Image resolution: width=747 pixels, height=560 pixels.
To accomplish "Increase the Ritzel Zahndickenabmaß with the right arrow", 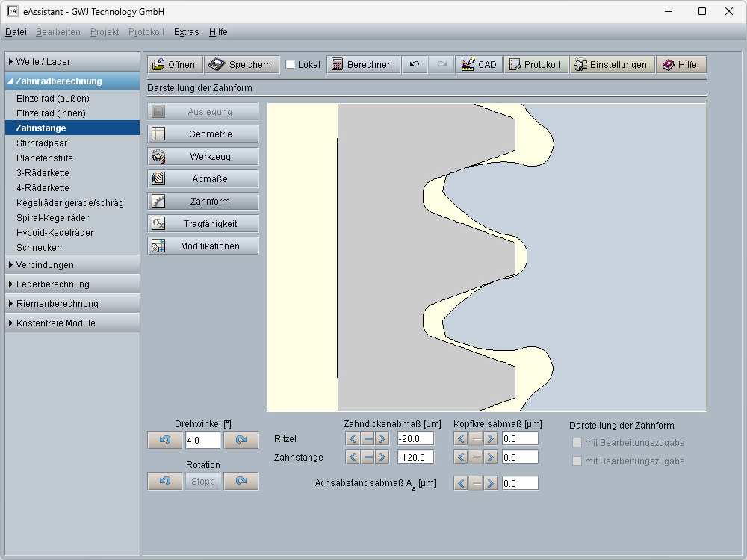I will point(382,438).
